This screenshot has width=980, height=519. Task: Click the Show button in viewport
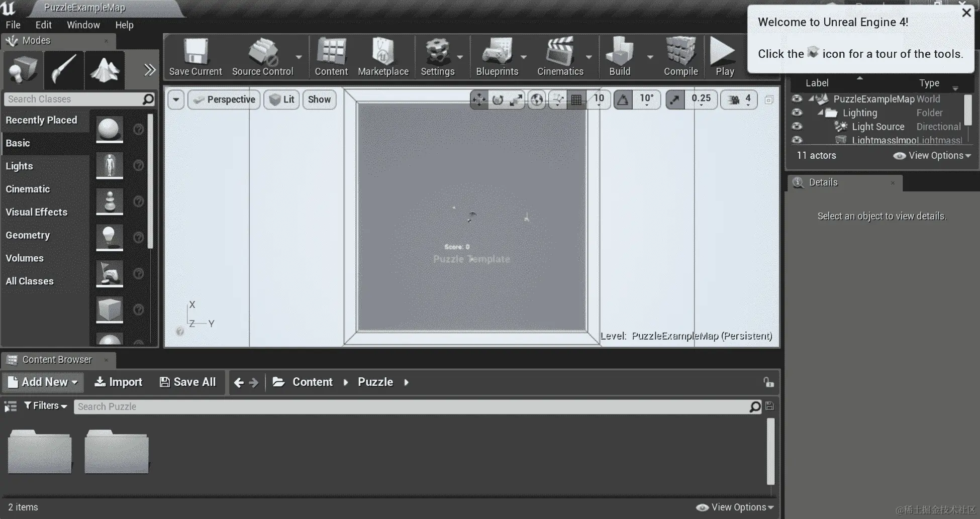click(319, 99)
